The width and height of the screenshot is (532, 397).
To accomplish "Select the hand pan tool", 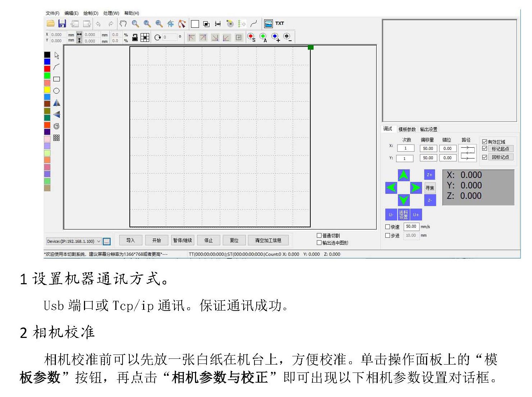I will [123, 24].
